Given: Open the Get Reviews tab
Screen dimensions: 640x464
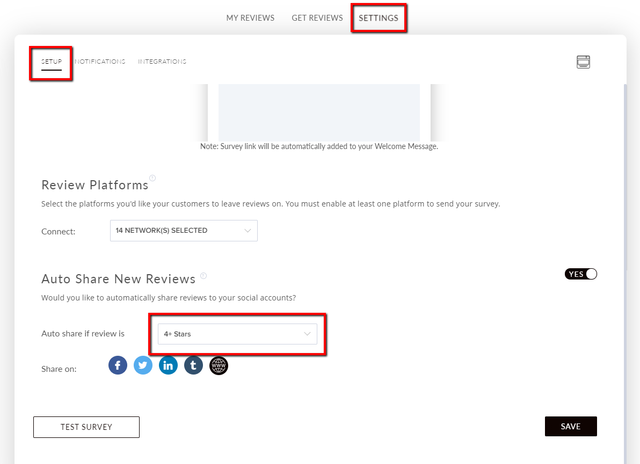Looking at the screenshot, I should (x=317, y=18).
